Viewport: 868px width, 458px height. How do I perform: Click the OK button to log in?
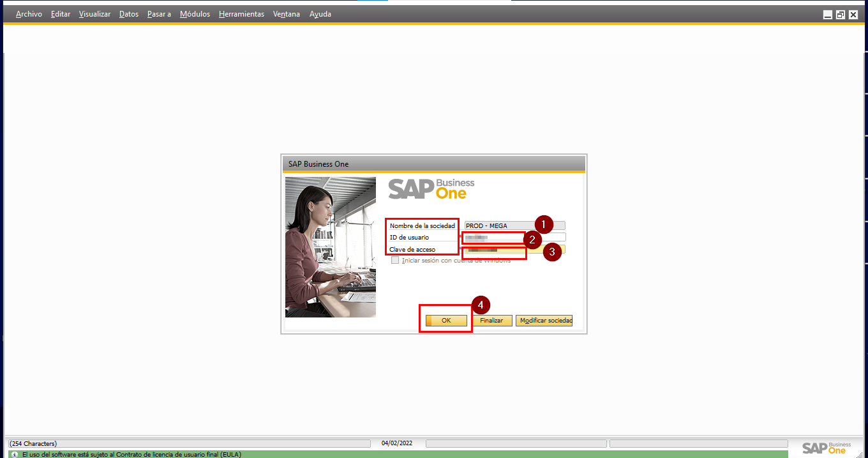pyautogui.click(x=446, y=321)
